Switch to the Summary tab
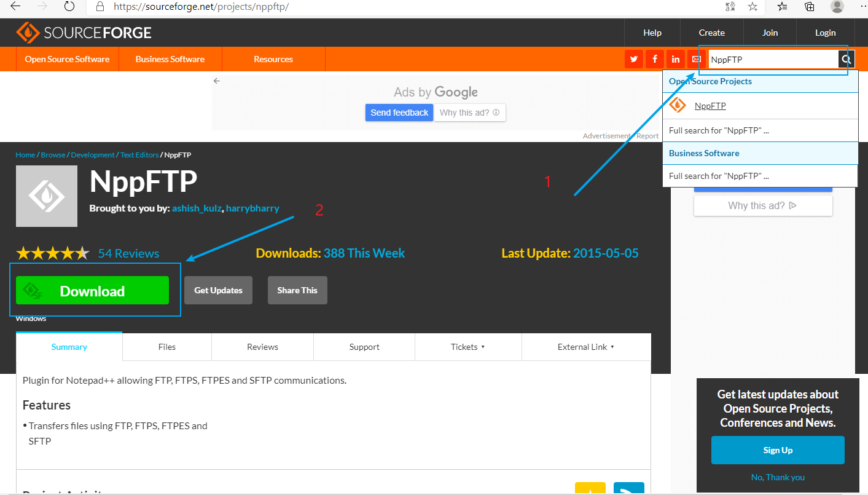This screenshot has height=495, width=868. [69, 347]
